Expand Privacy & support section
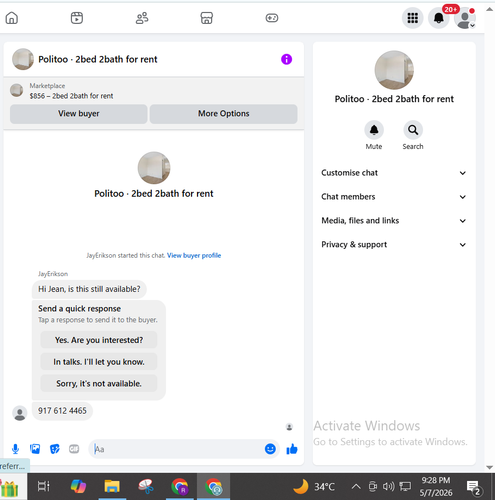Image resolution: width=495 pixels, height=500 pixels. 394,245
